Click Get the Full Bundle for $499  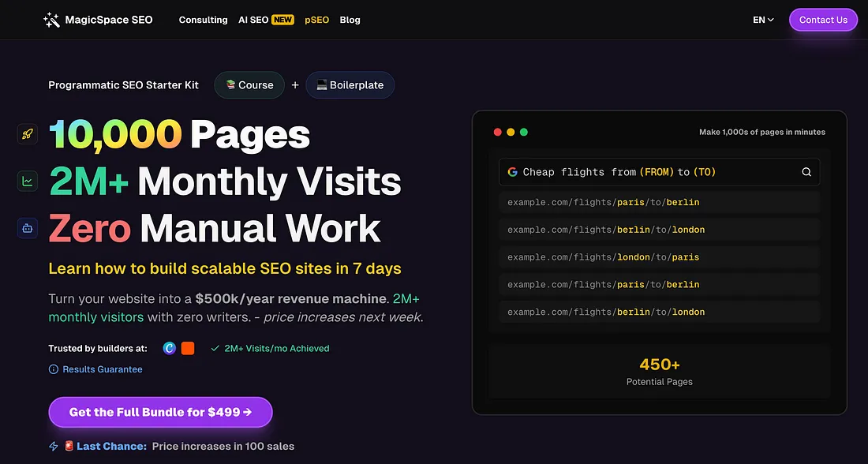[160, 412]
